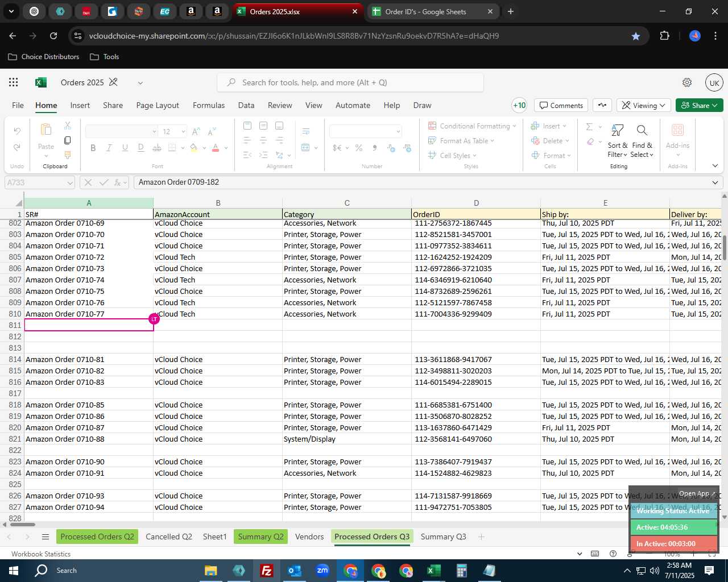Open Find & Select menu
The width and height of the screenshot is (728, 582).
(x=642, y=141)
